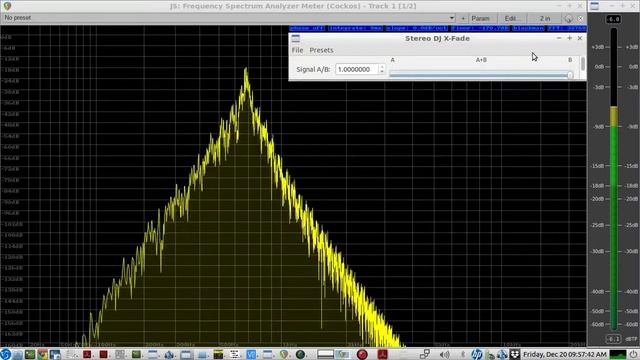
Task: Click the Signal A/B value field
Action: [x=357, y=69]
